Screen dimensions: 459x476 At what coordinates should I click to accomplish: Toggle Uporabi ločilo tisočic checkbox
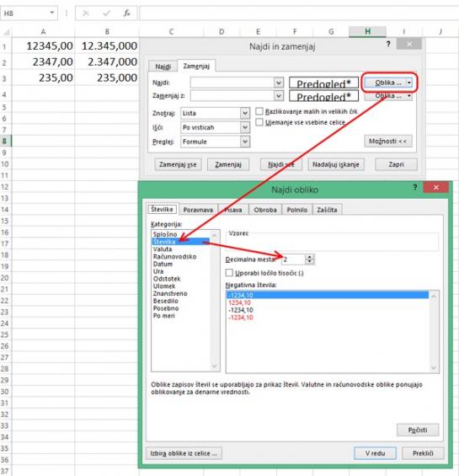pos(229,273)
